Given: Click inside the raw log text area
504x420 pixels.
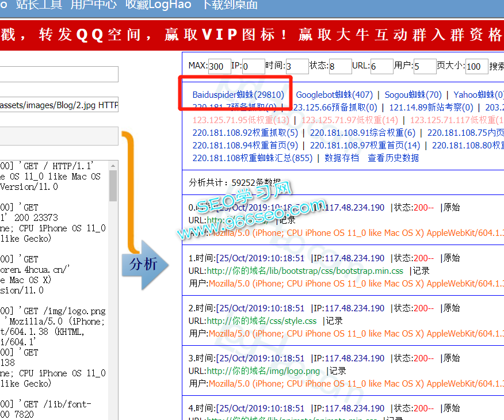Looking at the screenshot, I should click(x=54, y=290).
